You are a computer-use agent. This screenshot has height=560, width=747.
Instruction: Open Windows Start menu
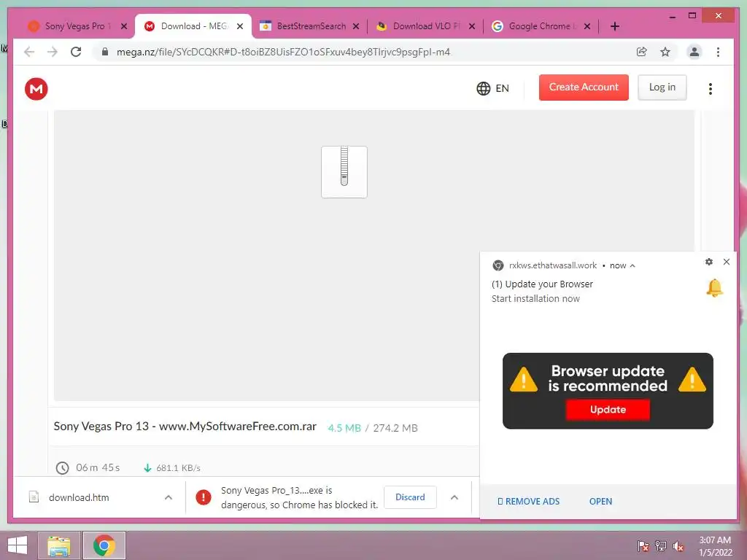click(x=18, y=545)
